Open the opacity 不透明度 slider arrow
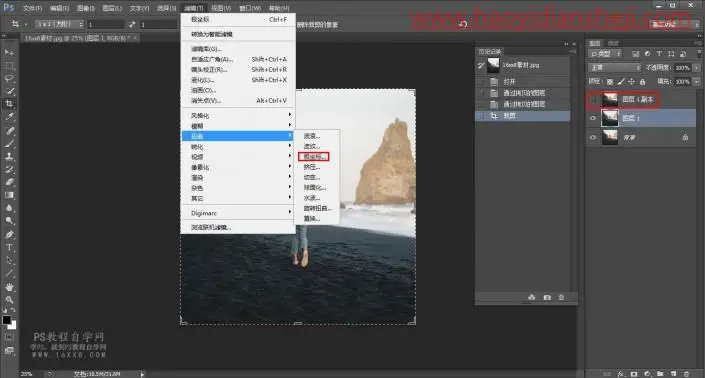This screenshot has width=705, height=378. pos(697,68)
